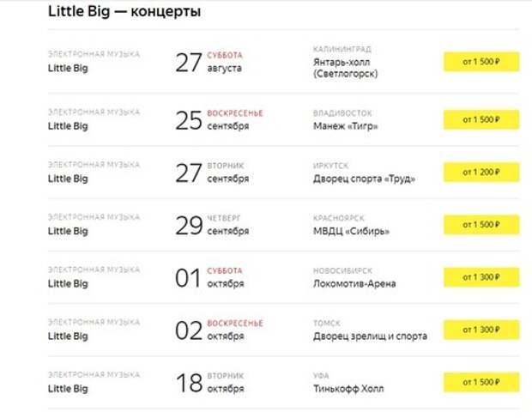Click the price button for the Kaliningrad concert

pos(481,62)
